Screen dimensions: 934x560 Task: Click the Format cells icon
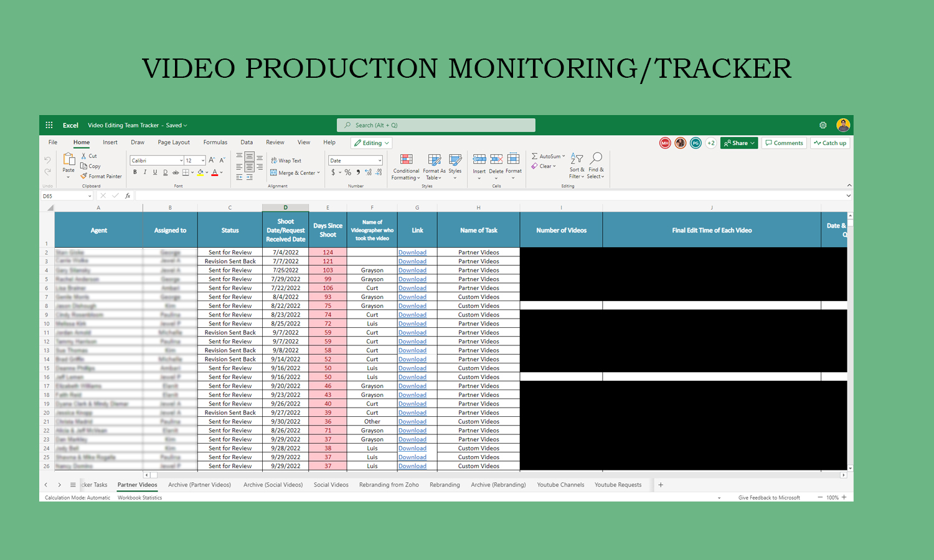[x=514, y=159]
